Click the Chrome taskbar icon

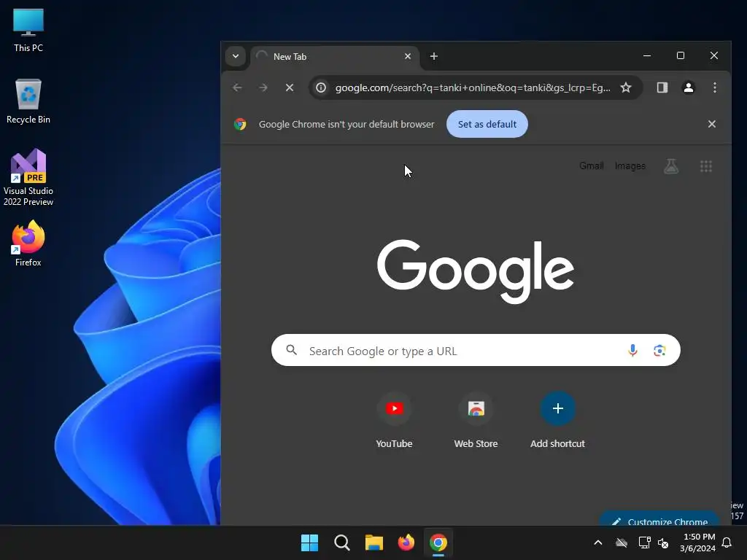[x=438, y=542]
